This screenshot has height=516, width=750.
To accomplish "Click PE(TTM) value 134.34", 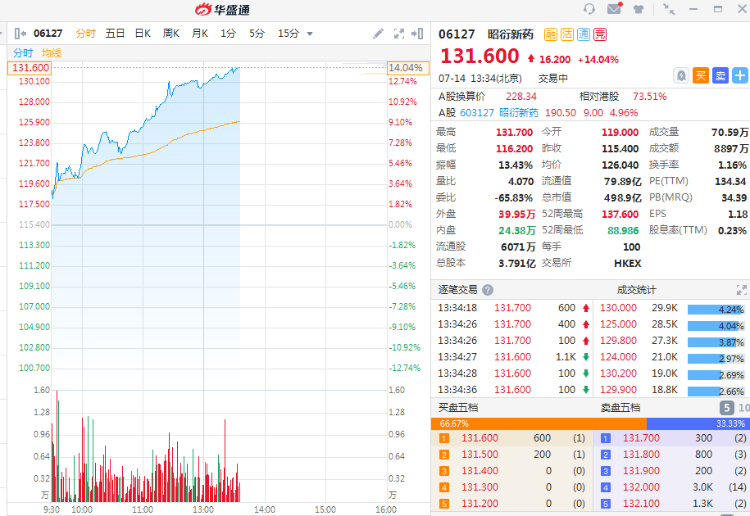I will [730, 182].
